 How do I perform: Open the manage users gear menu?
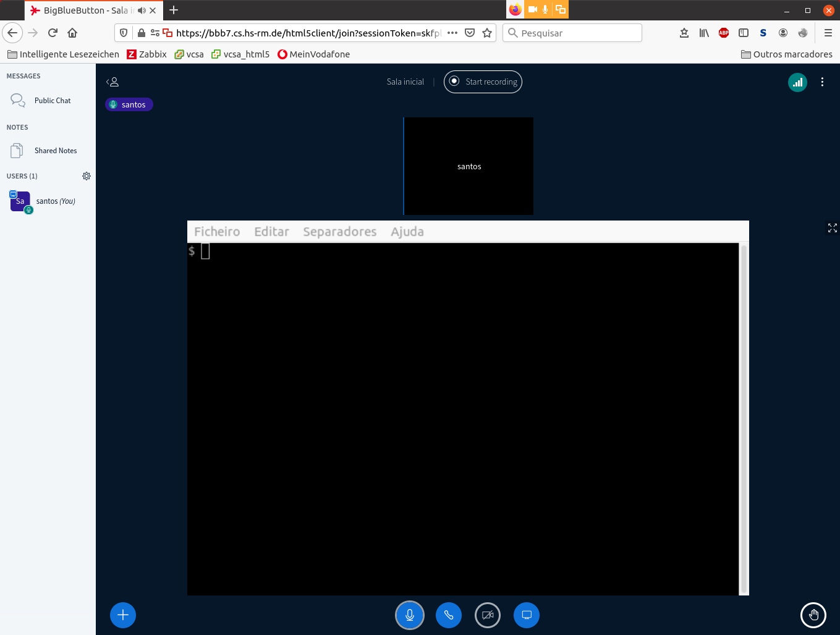[87, 176]
